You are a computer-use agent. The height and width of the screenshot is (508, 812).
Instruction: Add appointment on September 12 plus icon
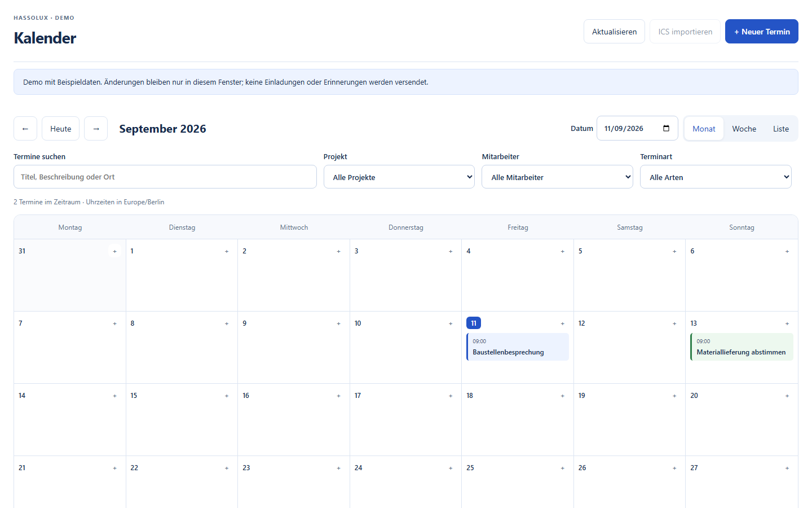(x=674, y=323)
